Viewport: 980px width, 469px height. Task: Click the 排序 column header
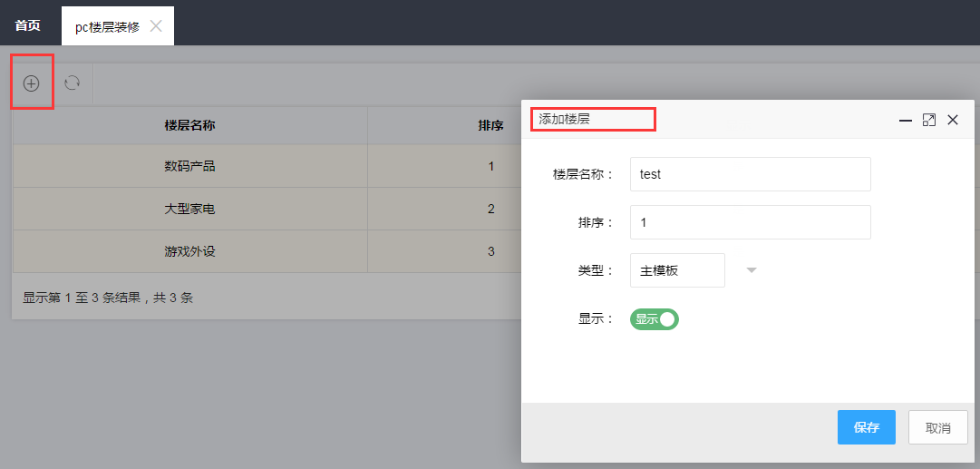(x=490, y=125)
